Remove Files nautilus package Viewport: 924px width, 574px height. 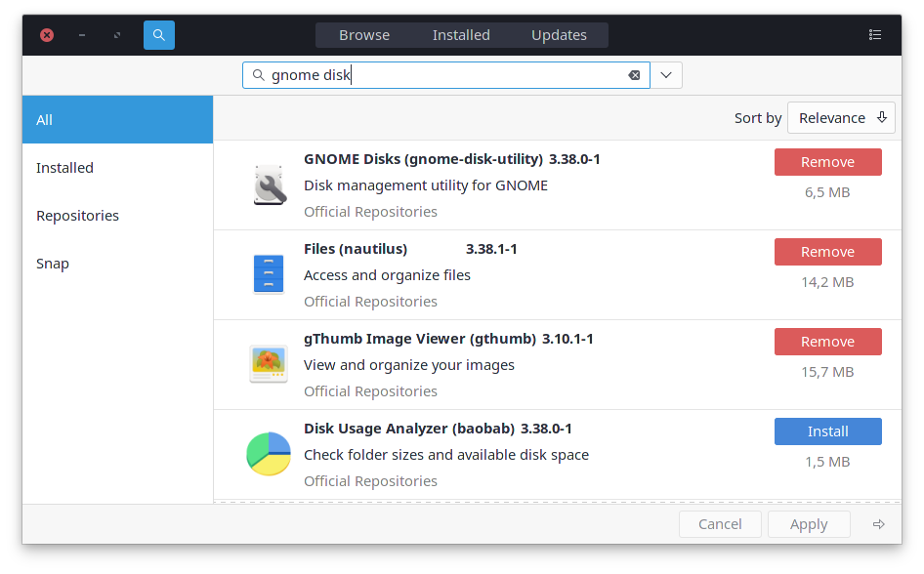(827, 252)
